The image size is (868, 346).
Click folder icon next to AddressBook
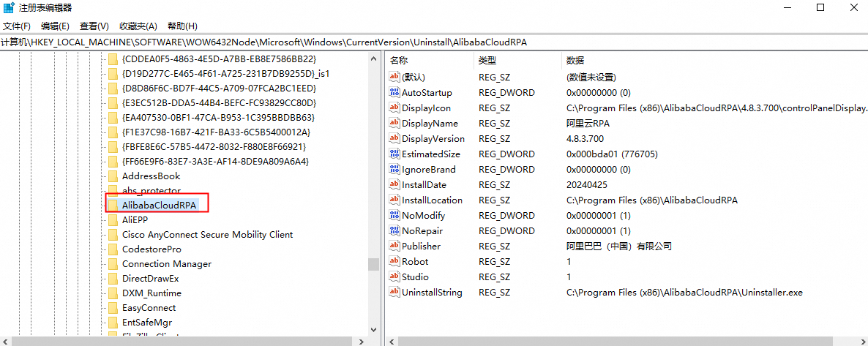(113, 176)
